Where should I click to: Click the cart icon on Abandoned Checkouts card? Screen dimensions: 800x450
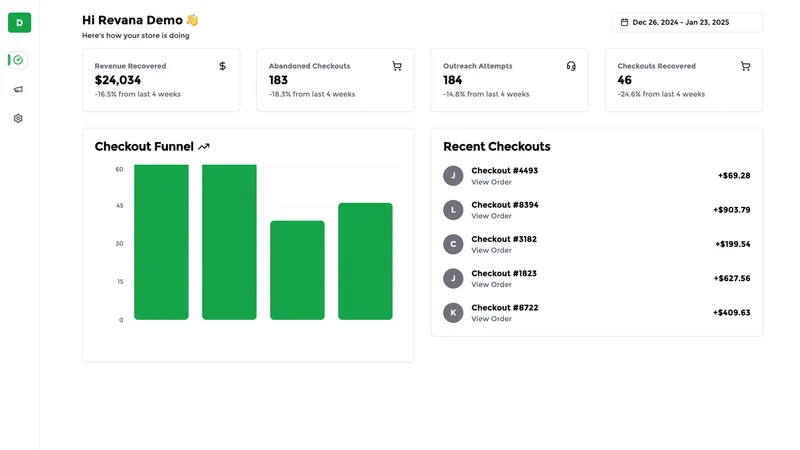(397, 66)
